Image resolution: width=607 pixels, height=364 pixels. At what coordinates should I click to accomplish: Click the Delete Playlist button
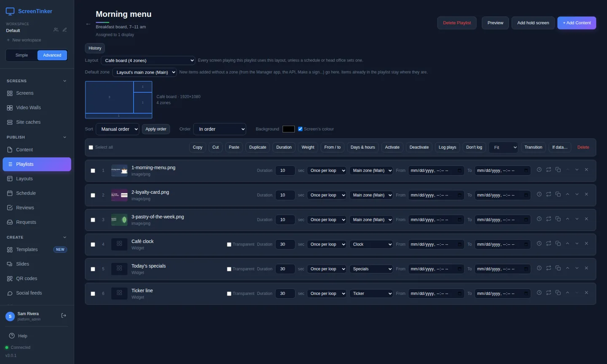pos(457,23)
